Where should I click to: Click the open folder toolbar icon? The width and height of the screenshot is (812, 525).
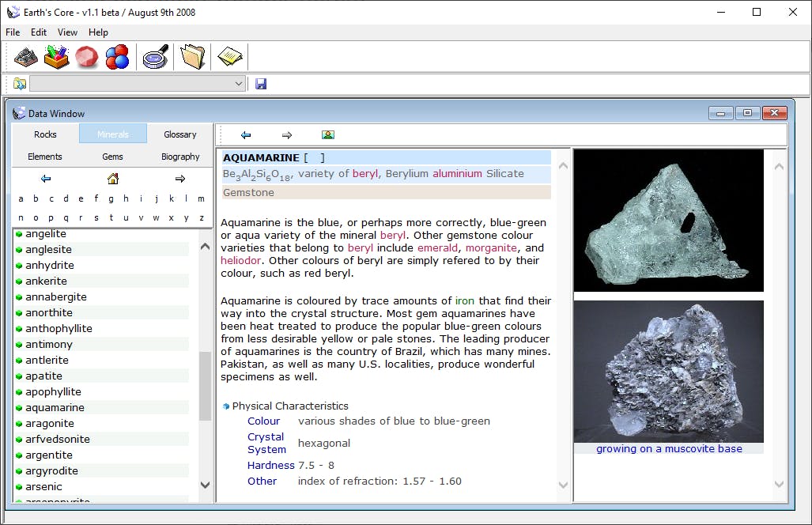(x=192, y=57)
